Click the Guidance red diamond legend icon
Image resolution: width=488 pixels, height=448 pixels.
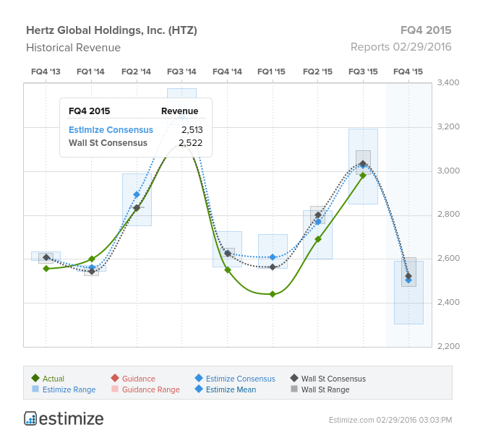115,378
